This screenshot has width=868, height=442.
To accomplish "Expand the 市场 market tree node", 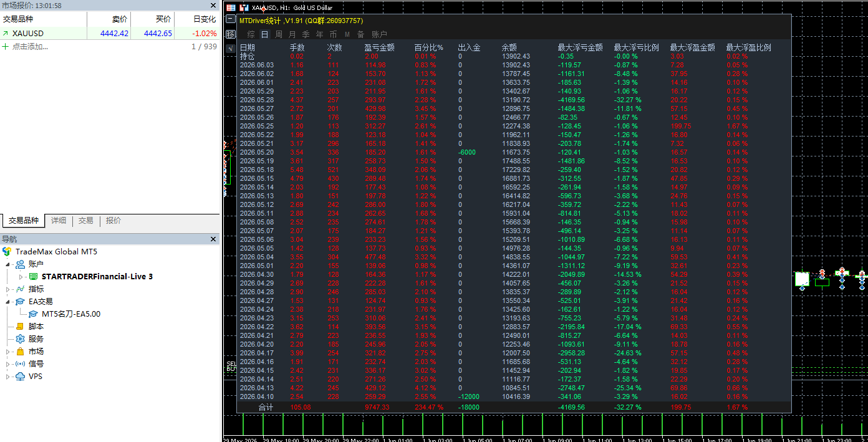I will [9, 352].
